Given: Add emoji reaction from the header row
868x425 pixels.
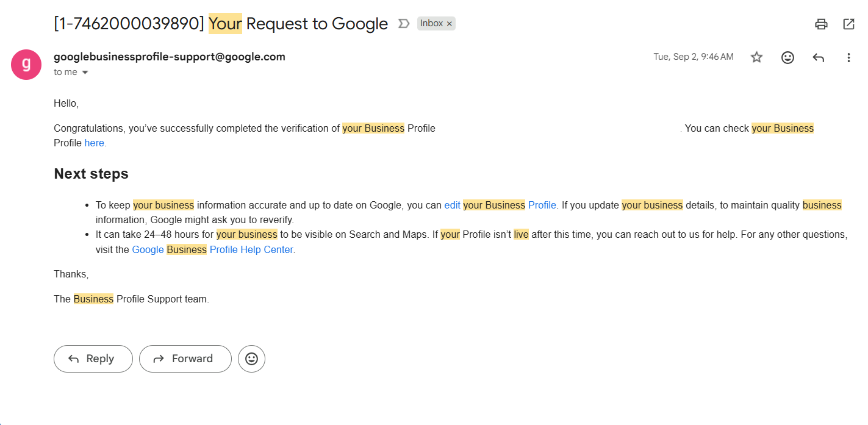Looking at the screenshot, I should point(787,57).
